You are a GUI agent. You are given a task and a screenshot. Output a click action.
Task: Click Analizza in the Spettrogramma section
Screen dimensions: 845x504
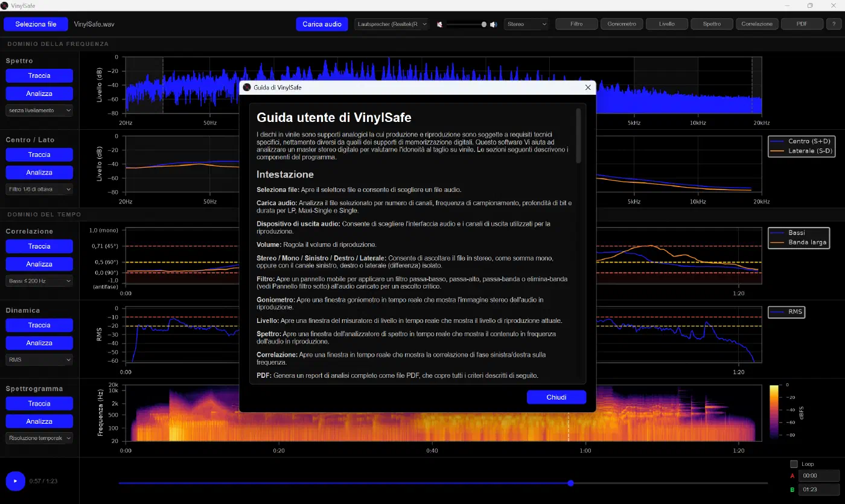pos(39,421)
